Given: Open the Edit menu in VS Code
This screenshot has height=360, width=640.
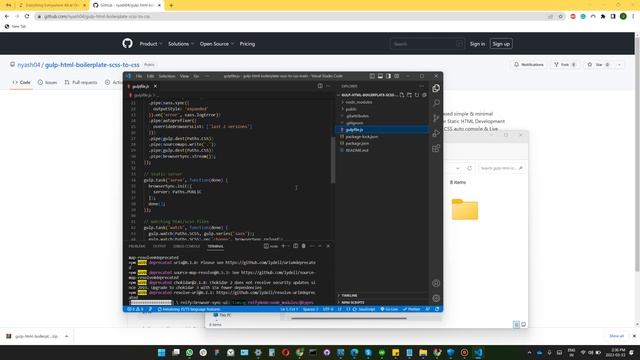Looking at the screenshot, I should 150,76.
